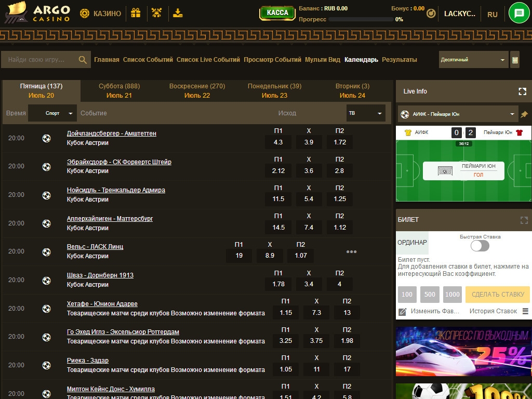Switch to the Суббота (888) day tab
The height and width of the screenshot is (399, 532).
119,90
